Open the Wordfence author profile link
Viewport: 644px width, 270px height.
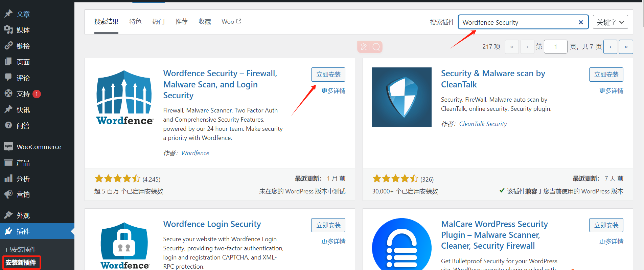pos(195,153)
